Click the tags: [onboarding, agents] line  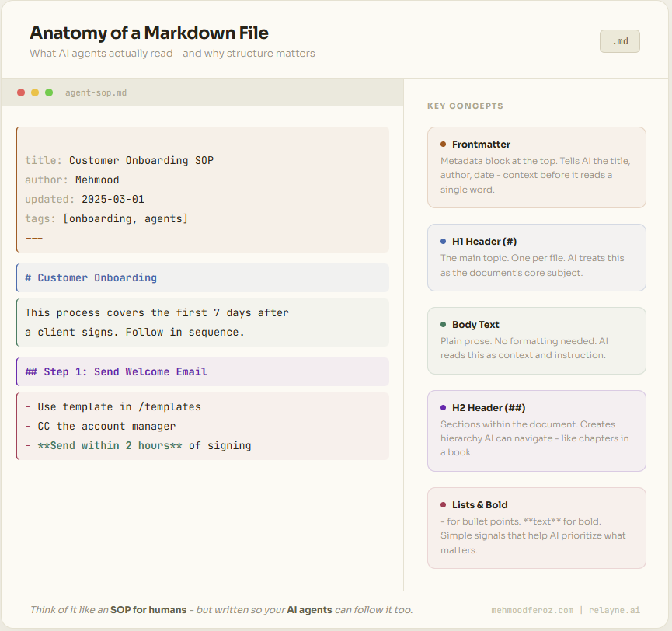106,219
